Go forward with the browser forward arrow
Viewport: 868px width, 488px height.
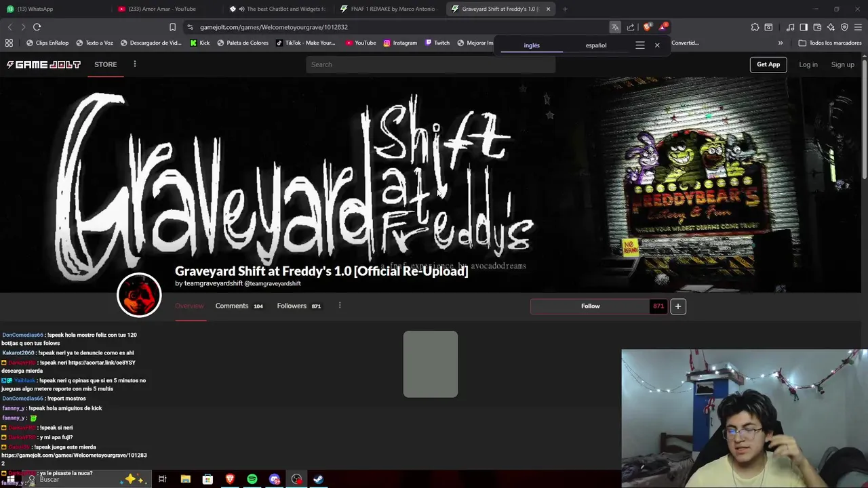coord(23,27)
